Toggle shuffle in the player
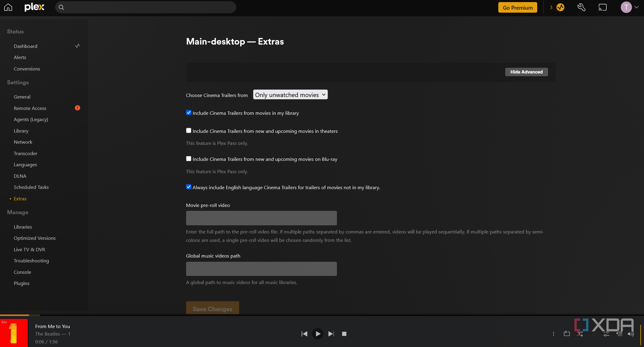 [x=580, y=334]
